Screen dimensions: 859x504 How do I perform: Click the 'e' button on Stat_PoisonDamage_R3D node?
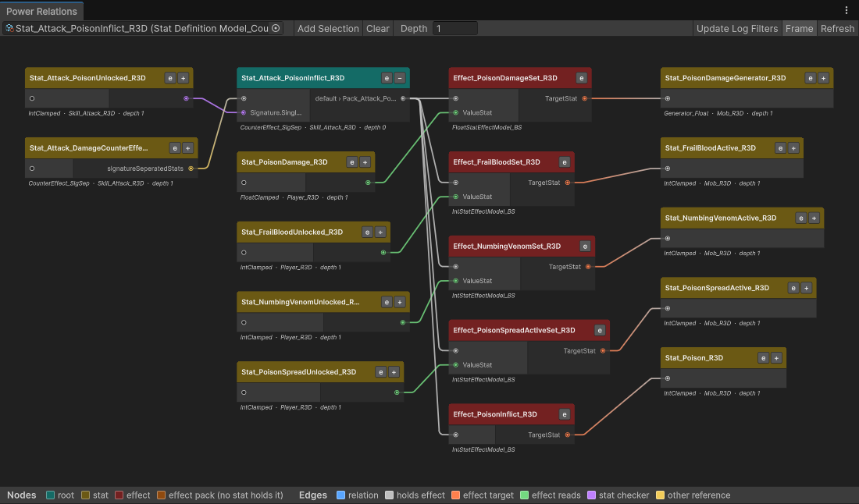[352, 162]
